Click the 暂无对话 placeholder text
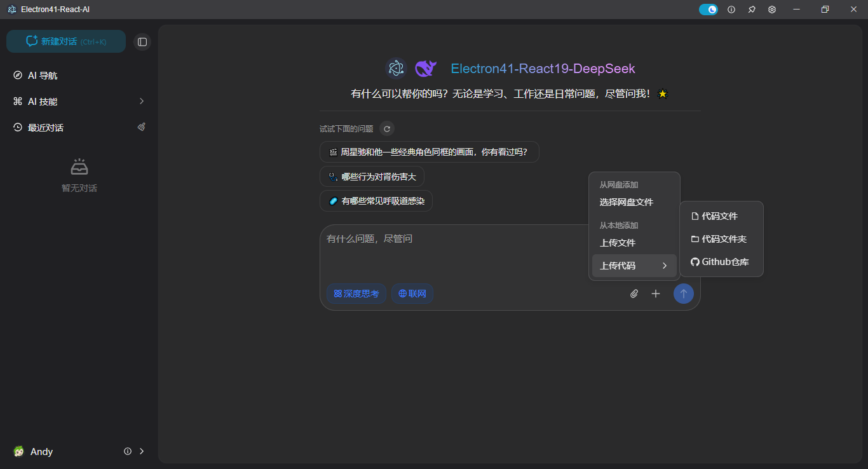 pyautogui.click(x=79, y=188)
